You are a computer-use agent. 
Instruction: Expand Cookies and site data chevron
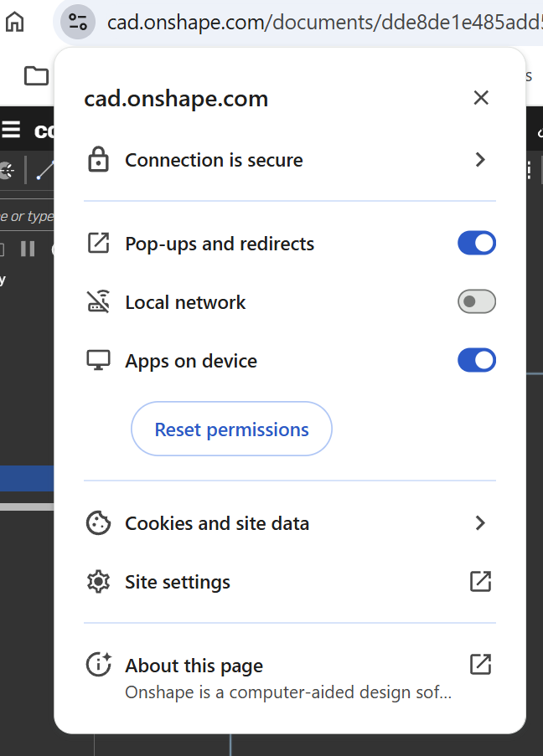(480, 523)
